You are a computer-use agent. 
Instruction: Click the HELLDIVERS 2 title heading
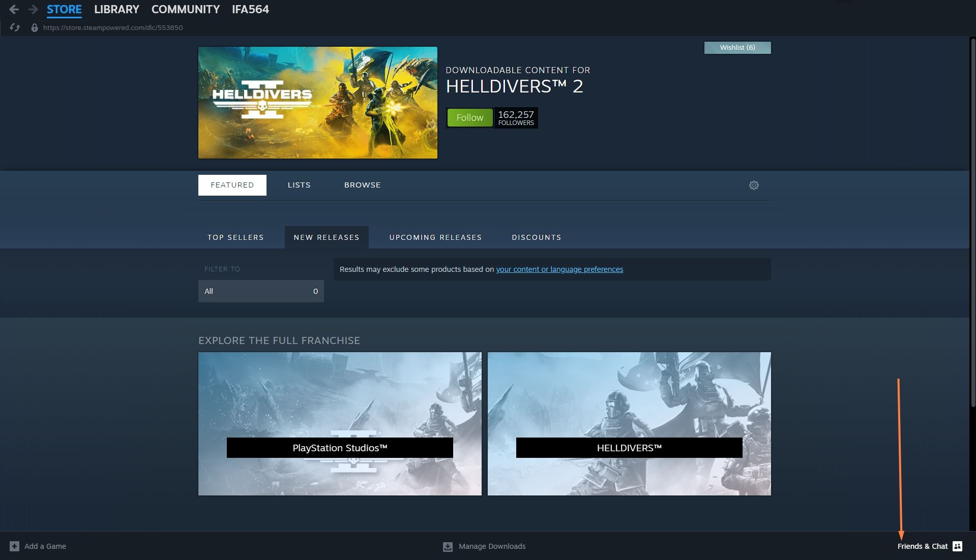click(514, 86)
